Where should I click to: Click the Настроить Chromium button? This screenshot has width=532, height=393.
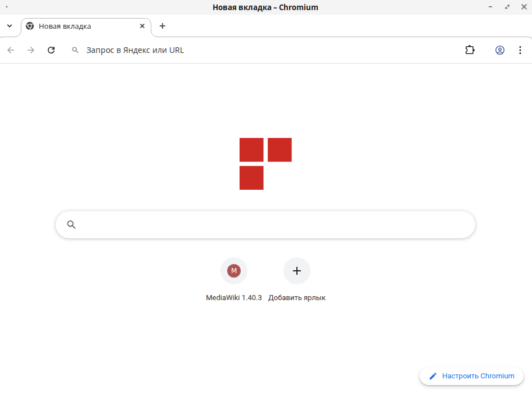click(x=471, y=376)
